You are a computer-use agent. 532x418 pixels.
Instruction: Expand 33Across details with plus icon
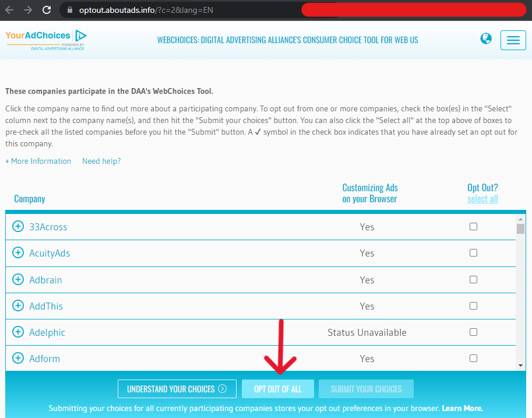(x=18, y=226)
